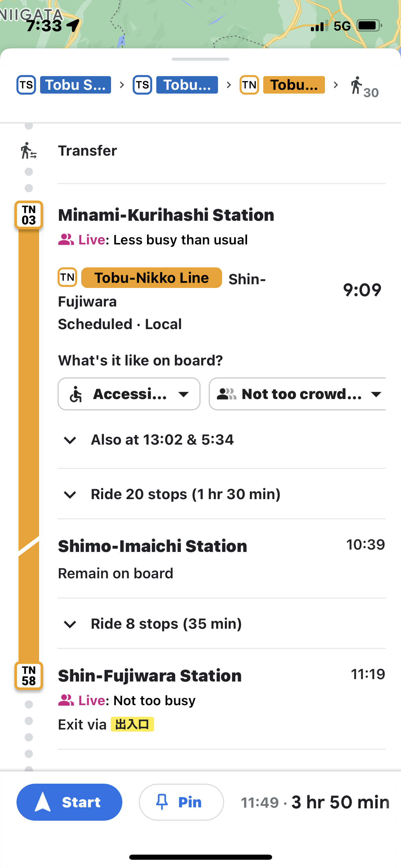Image resolution: width=401 pixels, height=868 pixels.
Task: Select the Tobu S... route chip
Action: 75,85
